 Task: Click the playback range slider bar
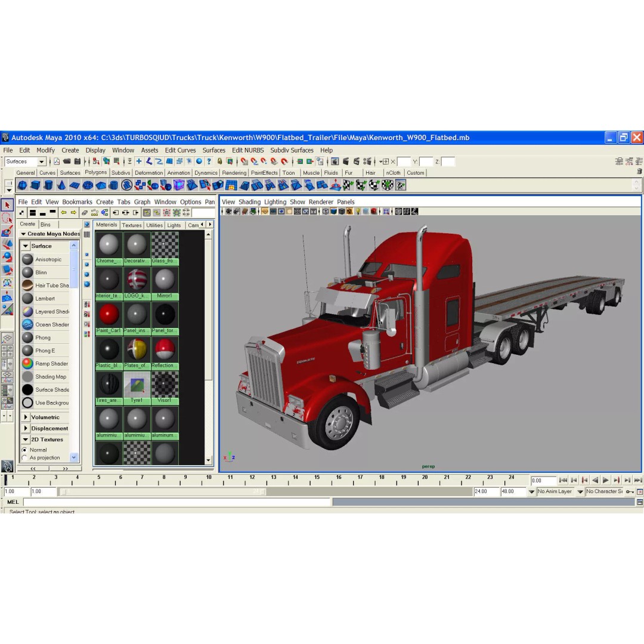click(x=162, y=491)
